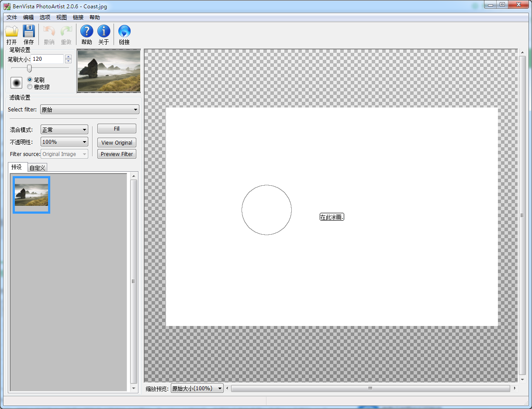Open the 视图 (View) menu
The height and width of the screenshot is (409, 532).
click(62, 17)
